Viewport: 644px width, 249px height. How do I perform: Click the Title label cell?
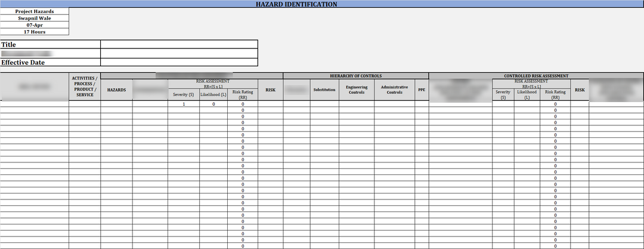(x=50, y=44)
